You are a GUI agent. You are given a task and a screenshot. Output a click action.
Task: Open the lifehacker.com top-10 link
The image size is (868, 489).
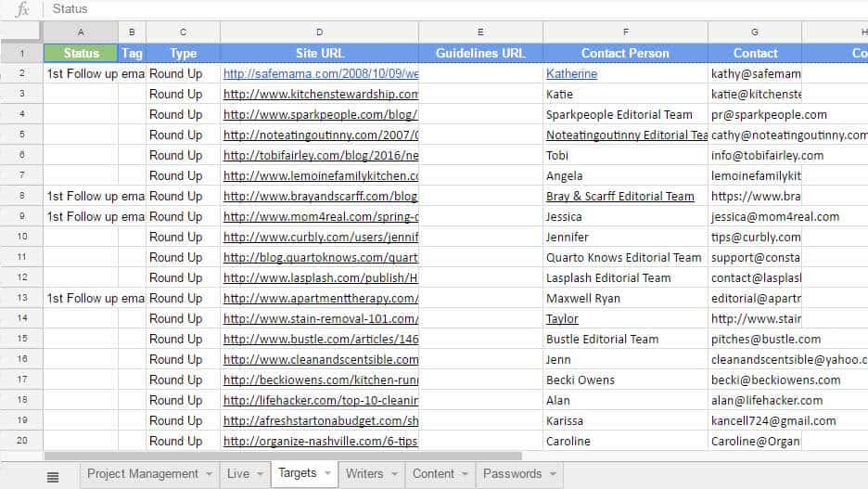(321, 401)
